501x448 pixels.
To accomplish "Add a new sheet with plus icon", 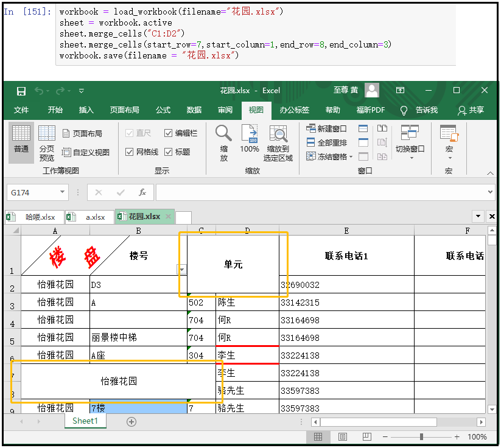I will point(131,422).
